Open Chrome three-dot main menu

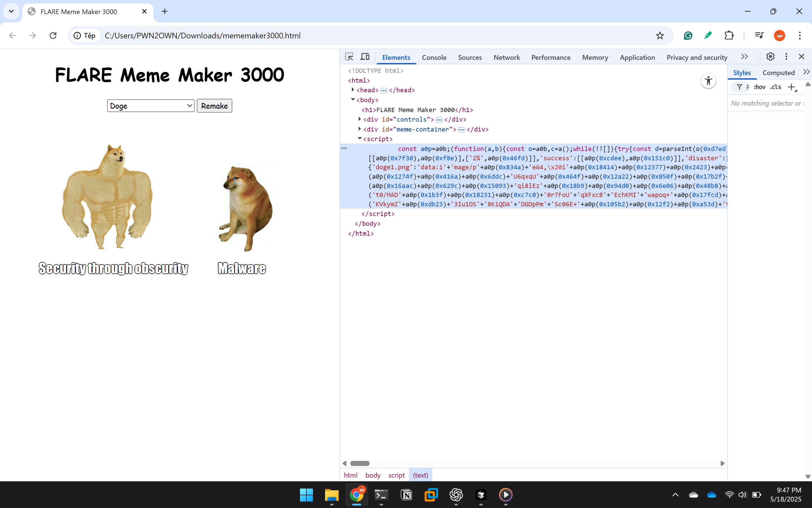click(800, 35)
